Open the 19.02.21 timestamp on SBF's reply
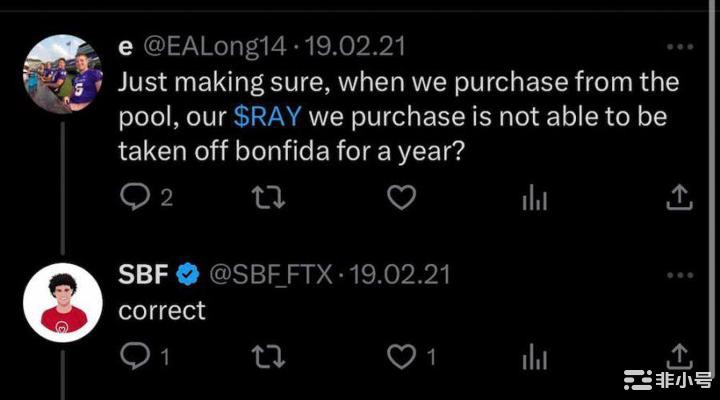This screenshot has width=720, height=400. (396, 274)
